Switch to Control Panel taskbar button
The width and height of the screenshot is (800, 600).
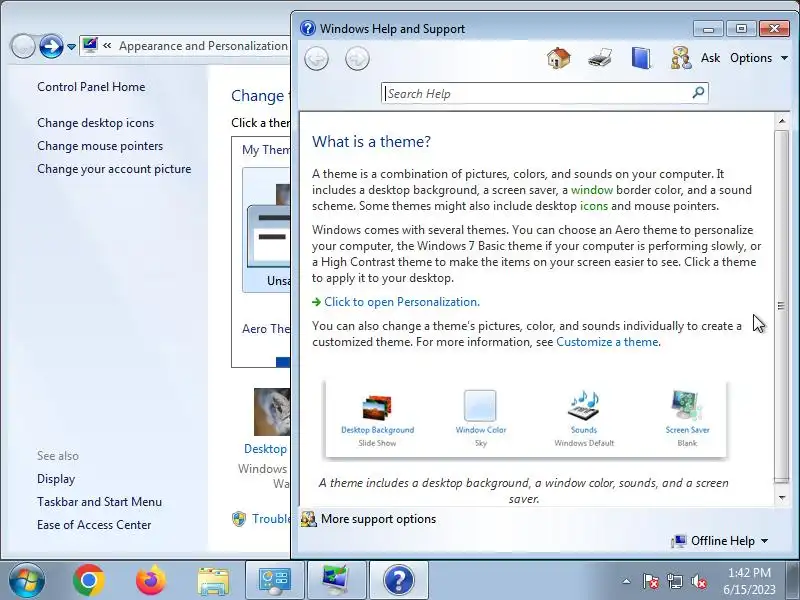coord(275,581)
